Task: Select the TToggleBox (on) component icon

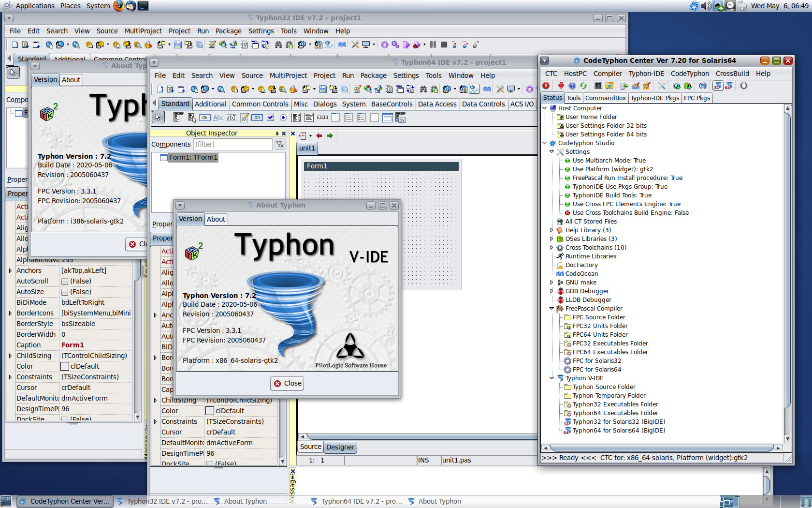Action: coord(257,118)
